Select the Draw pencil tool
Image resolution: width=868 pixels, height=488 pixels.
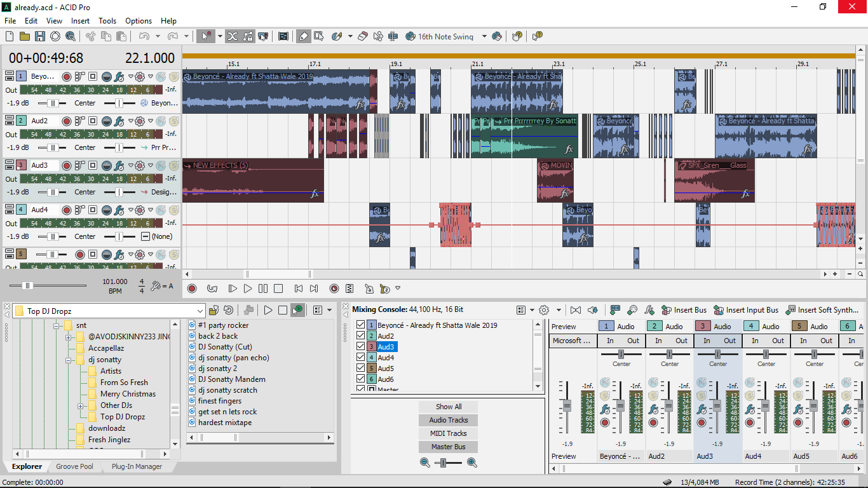[x=304, y=36]
